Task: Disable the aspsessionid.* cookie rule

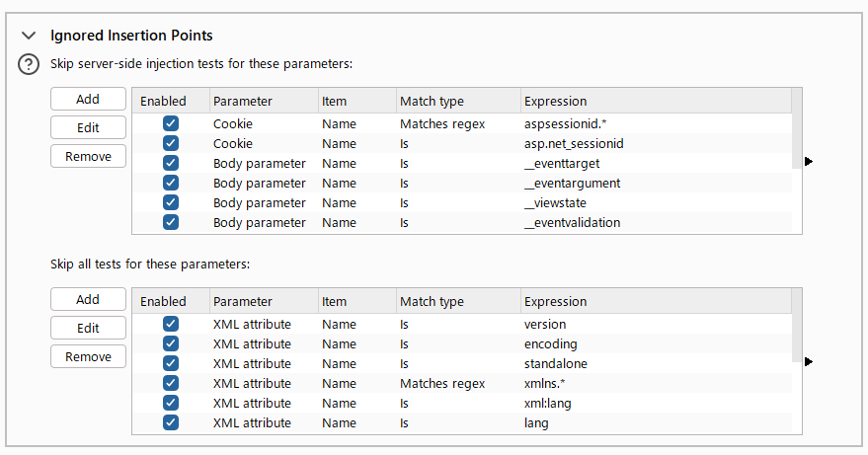Action: pyautogui.click(x=171, y=124)
